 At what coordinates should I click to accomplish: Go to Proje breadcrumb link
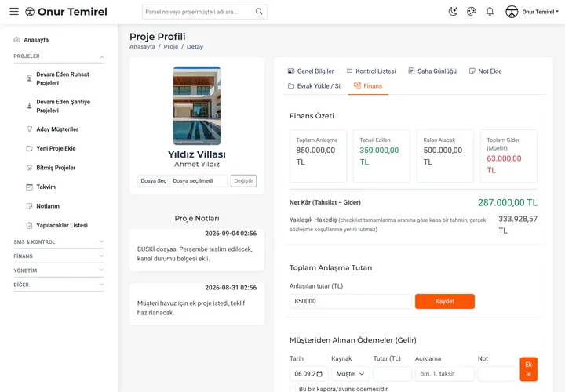tap(171, 47)
